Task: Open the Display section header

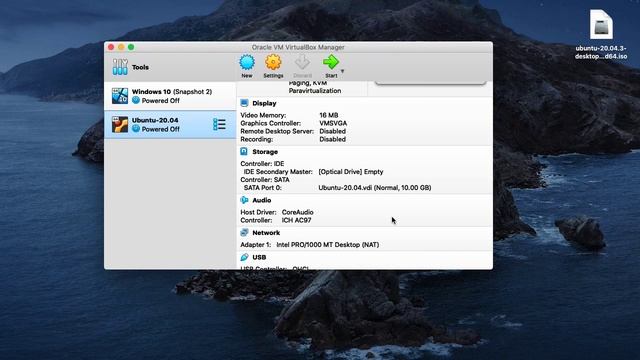Action: tap(264, 103)
